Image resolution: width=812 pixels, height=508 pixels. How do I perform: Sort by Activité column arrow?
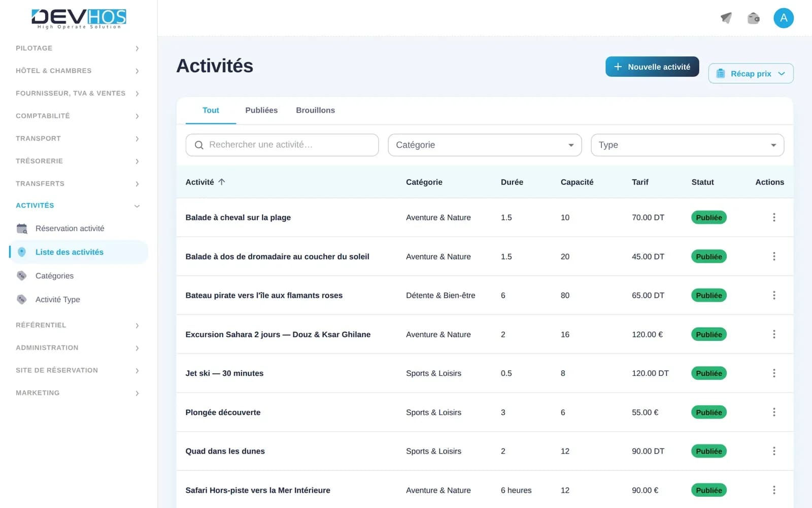[221, 182]
